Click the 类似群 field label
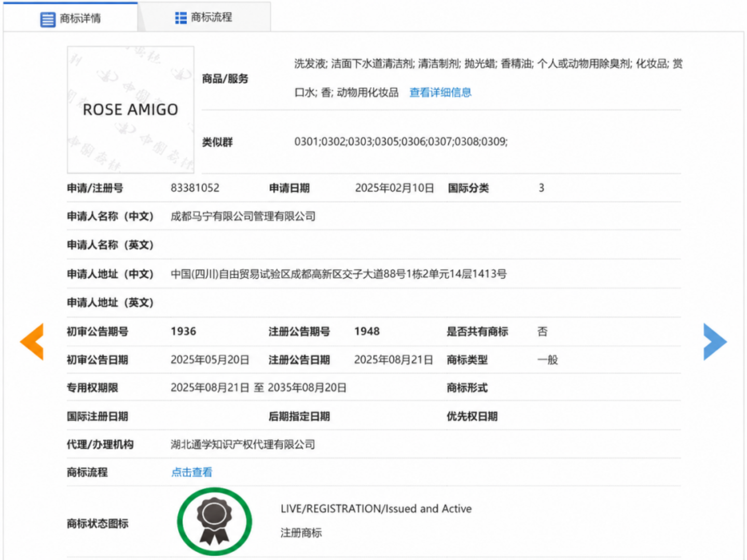The height and width of the screenshot is (560, 747). [217, 142]
